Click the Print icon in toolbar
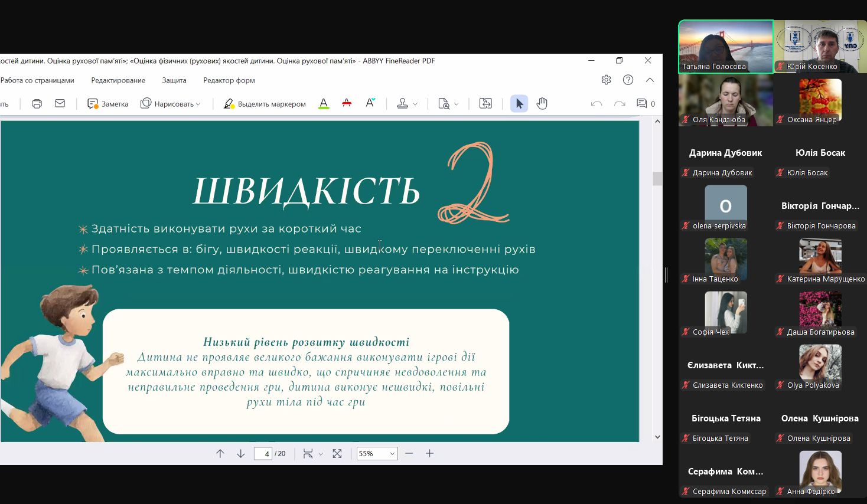Screen dimensions: 867x504 37,104
